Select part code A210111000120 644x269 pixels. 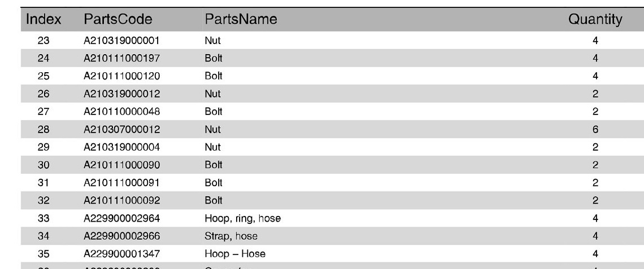(121, 76)
